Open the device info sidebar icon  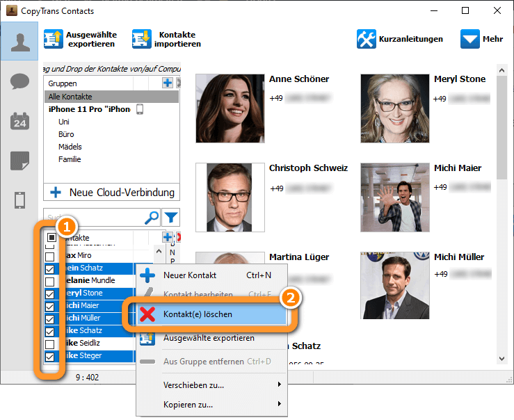click(19, 200)
